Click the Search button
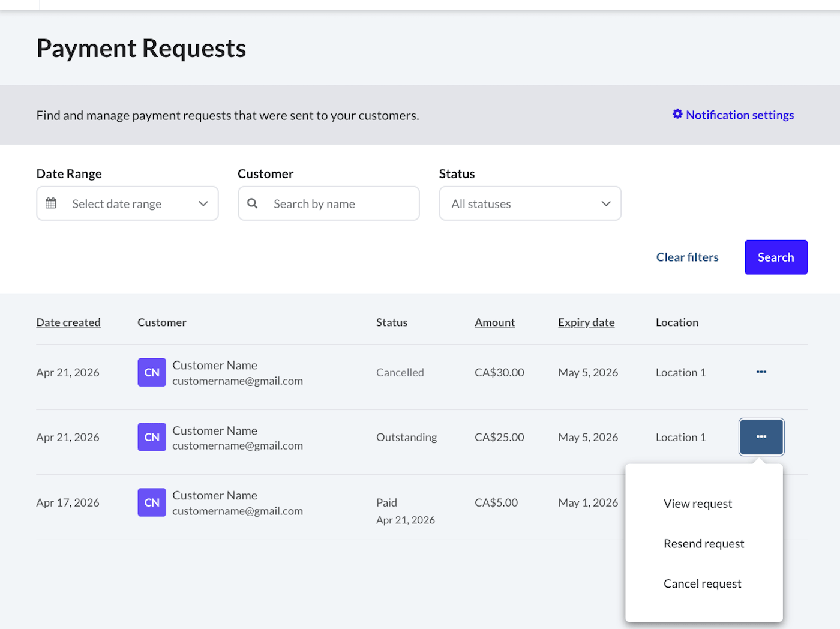 click(776, 257)
